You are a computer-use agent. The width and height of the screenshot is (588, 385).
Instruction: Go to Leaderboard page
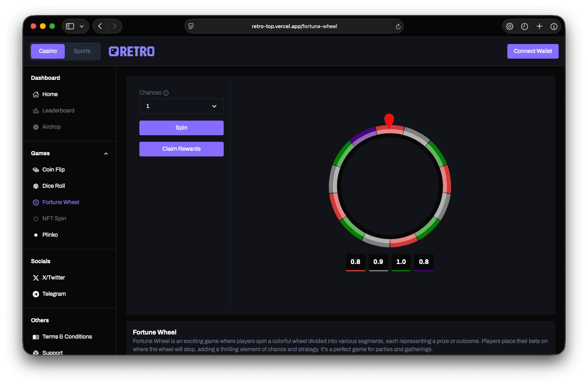tap(58, 111)
